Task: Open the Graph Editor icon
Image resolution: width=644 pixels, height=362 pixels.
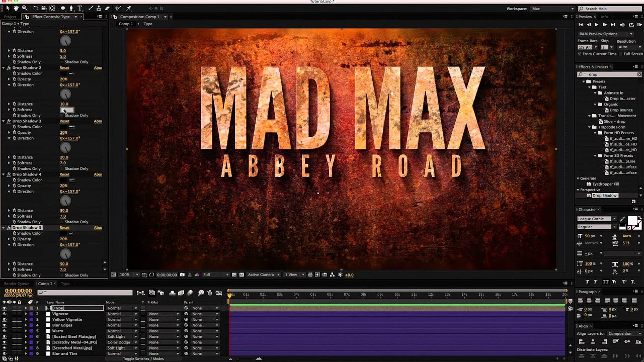Action: click(219, 293)
